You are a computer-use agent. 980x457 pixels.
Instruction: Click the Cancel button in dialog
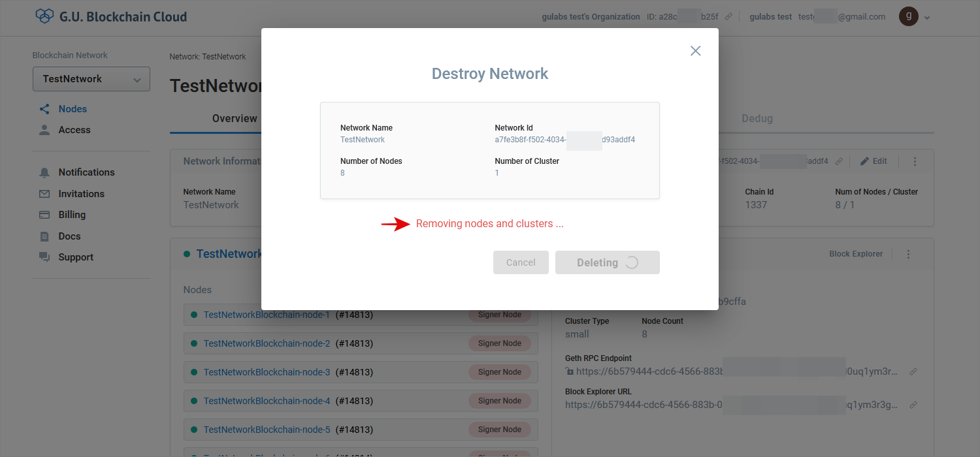click(521, 262)
